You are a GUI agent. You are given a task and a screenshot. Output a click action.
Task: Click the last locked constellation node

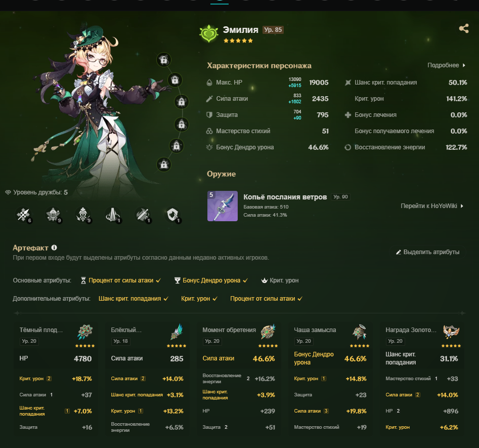[x=164, y=165]
